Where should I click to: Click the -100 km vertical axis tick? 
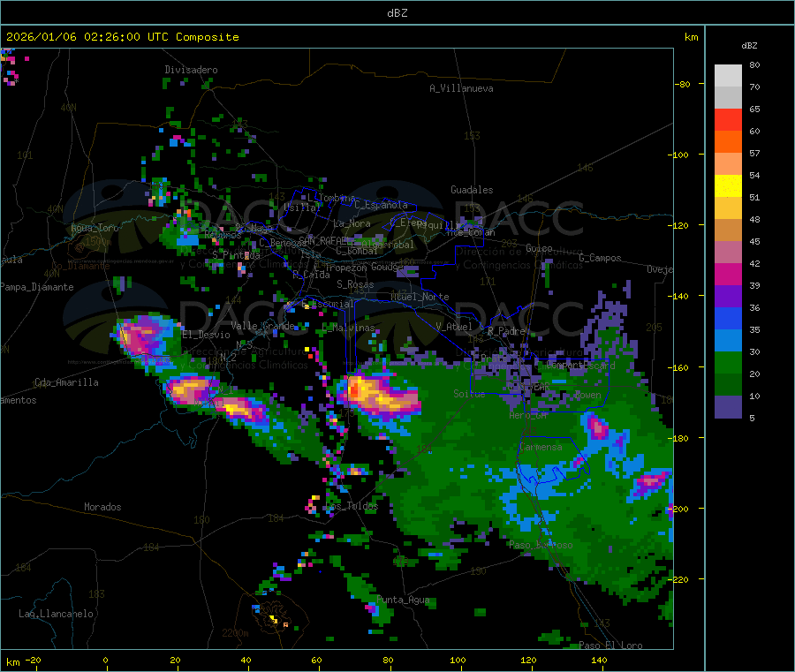point(678,155)
